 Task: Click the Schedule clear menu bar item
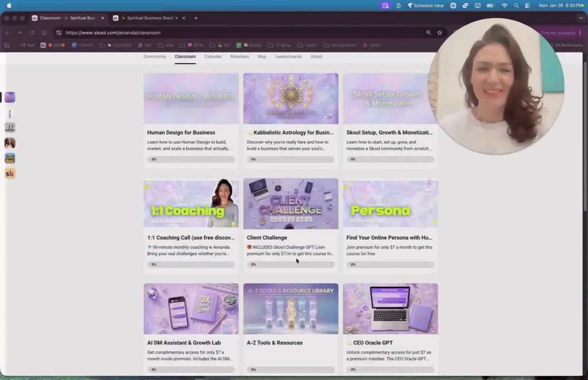pyautogui.click(x=425, y=6)
